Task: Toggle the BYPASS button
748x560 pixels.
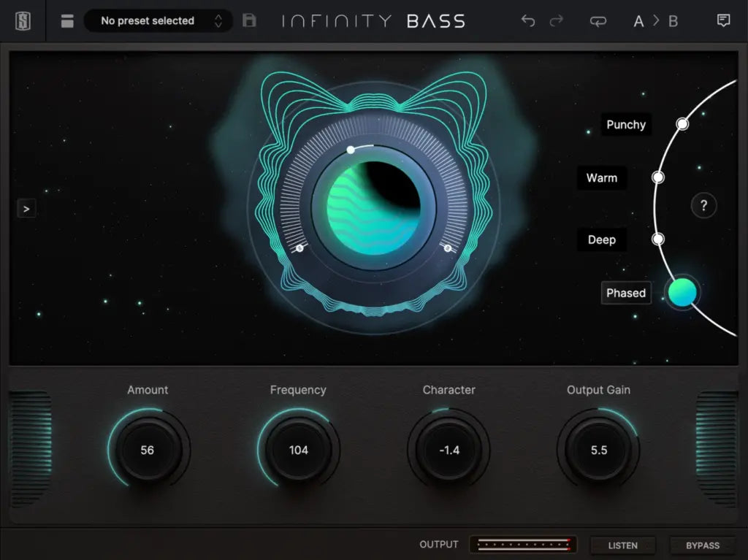Action: coord(702,545)
